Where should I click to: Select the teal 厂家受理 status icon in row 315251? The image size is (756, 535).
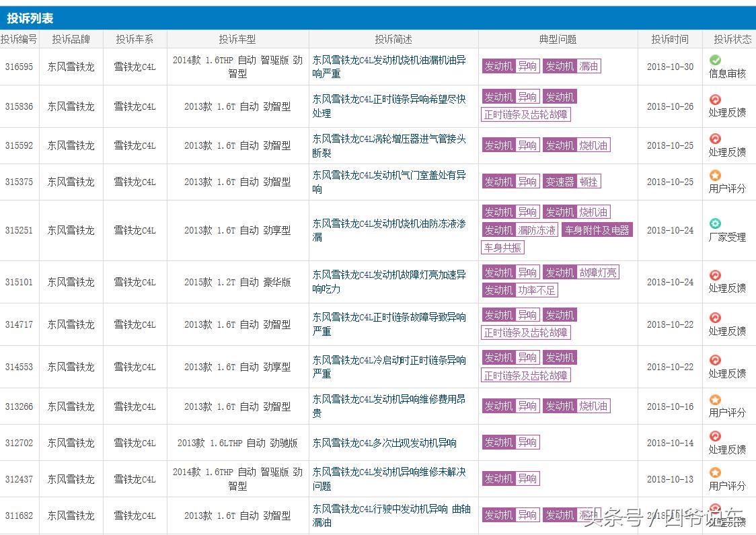[x=715, y=223]
